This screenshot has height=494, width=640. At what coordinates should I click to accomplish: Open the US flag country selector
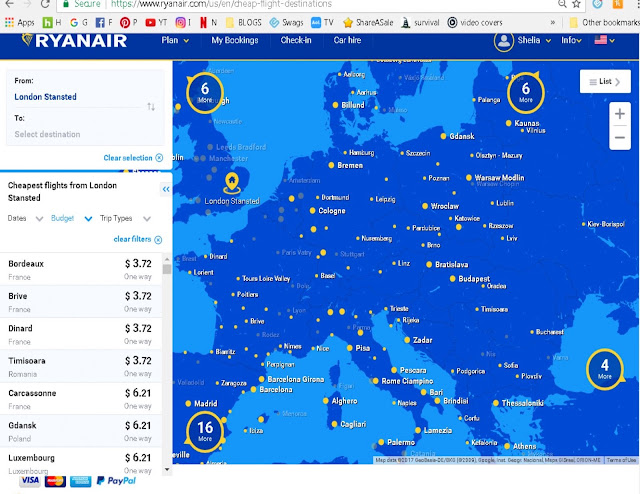[x=604, y=40]
